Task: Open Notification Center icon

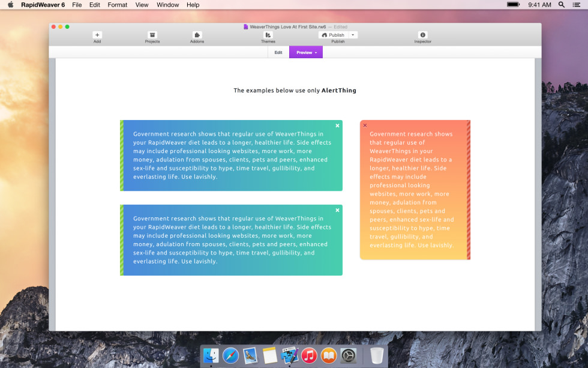Action: pyautogui.click(x=577, y=5)
